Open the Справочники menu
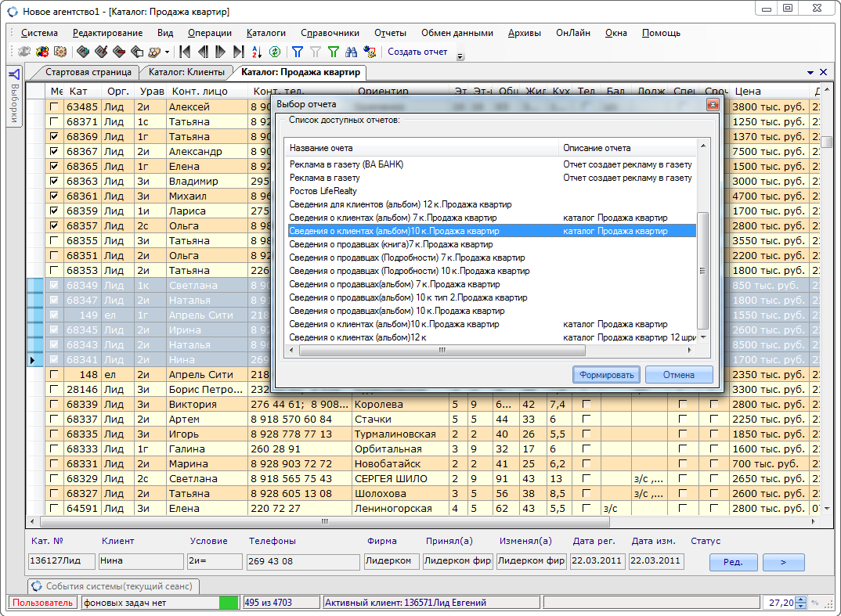 point(330,33)
